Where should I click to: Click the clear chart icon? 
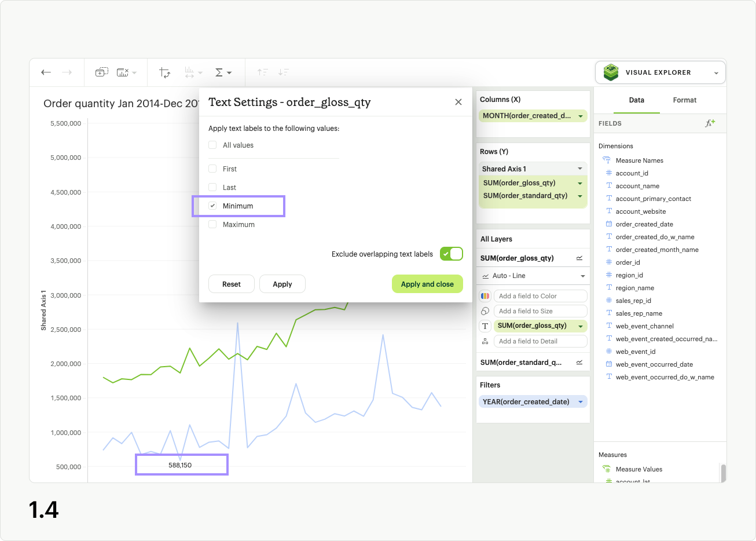(x=123, y=72)
